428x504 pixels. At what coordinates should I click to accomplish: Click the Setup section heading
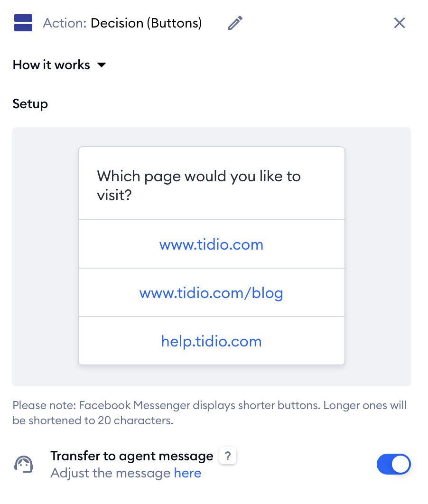point(30,104)
